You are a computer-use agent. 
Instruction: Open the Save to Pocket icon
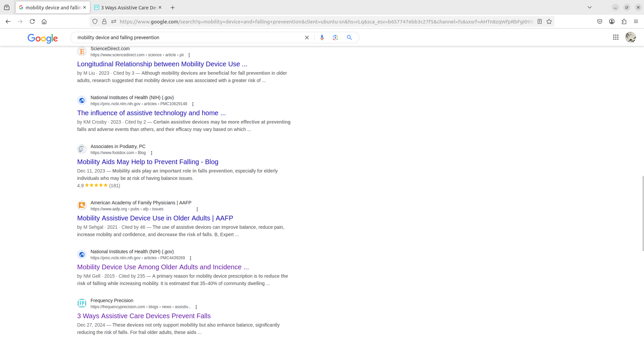click(x=600, y=21)
